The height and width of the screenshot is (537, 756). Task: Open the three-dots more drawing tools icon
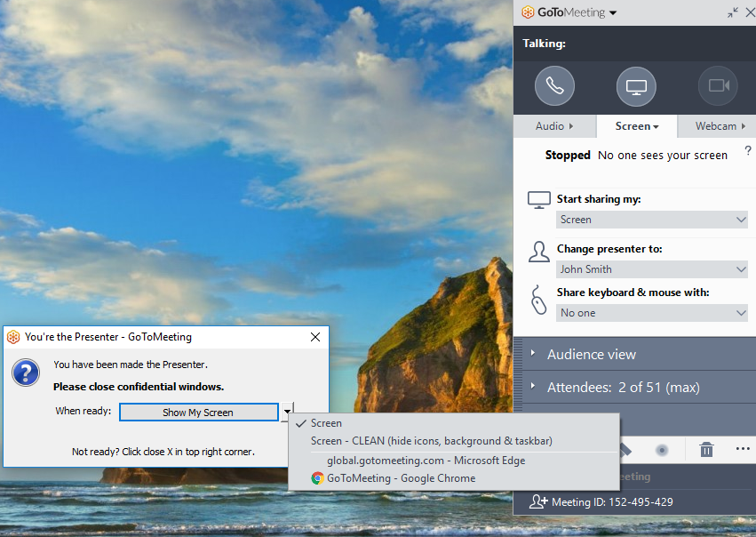743,449
